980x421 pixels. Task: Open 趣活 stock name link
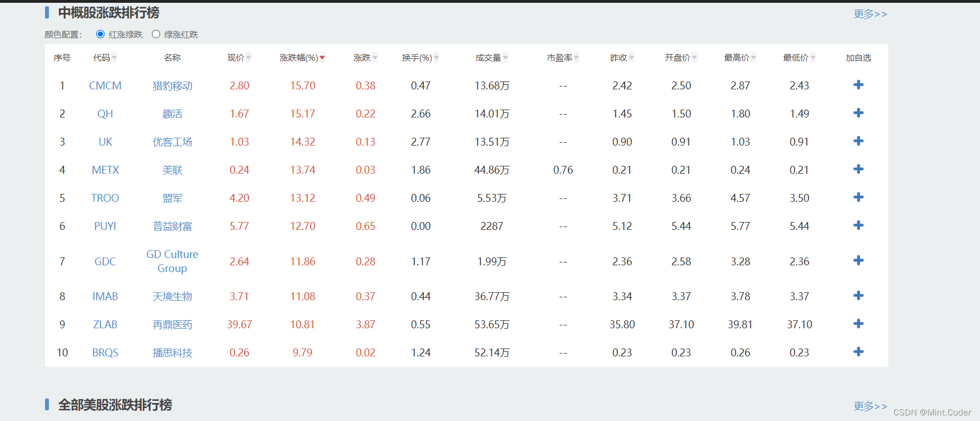(x=172, y=114)
